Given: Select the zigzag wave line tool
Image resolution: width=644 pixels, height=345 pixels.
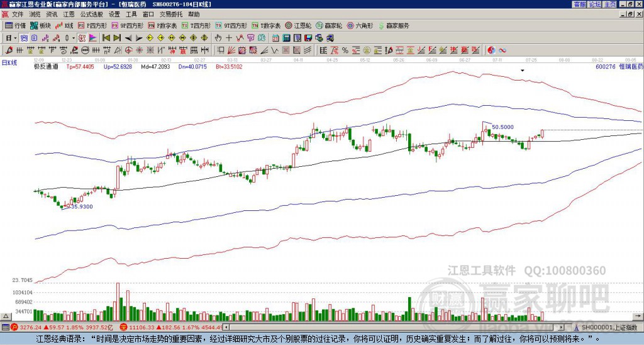Looking at the screenshot, I should (274, 50).
